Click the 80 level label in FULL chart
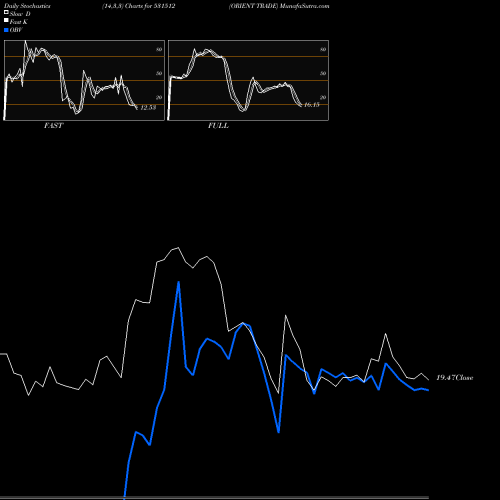500x500 pixels. (x=323, y=49)
